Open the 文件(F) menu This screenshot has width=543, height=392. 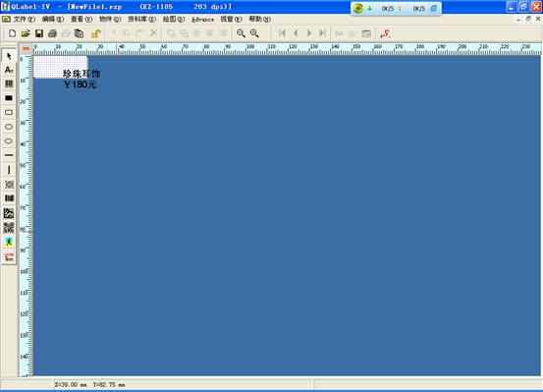tap(24, 19)
